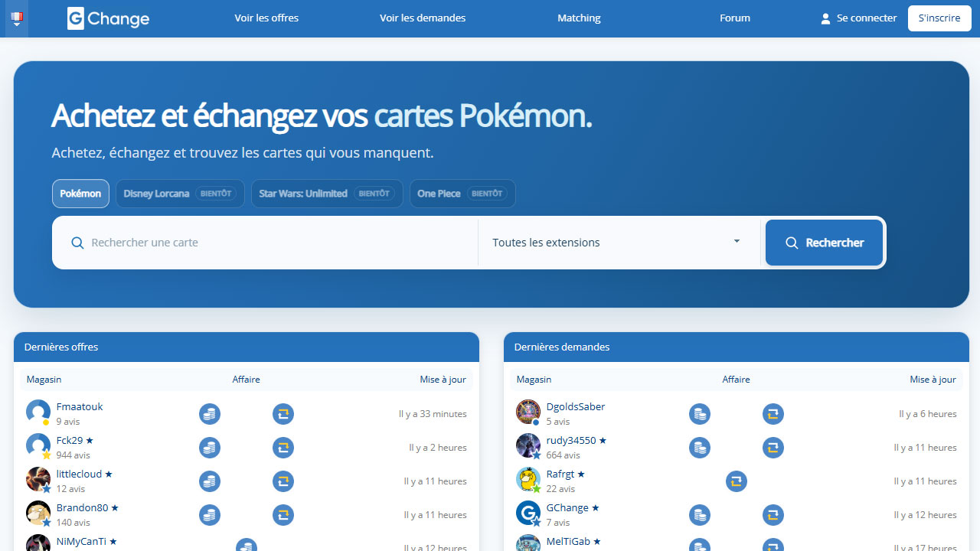Click Fmaatouk's coins sale icon
Screen dimensions: 980x551
[210, 414]
